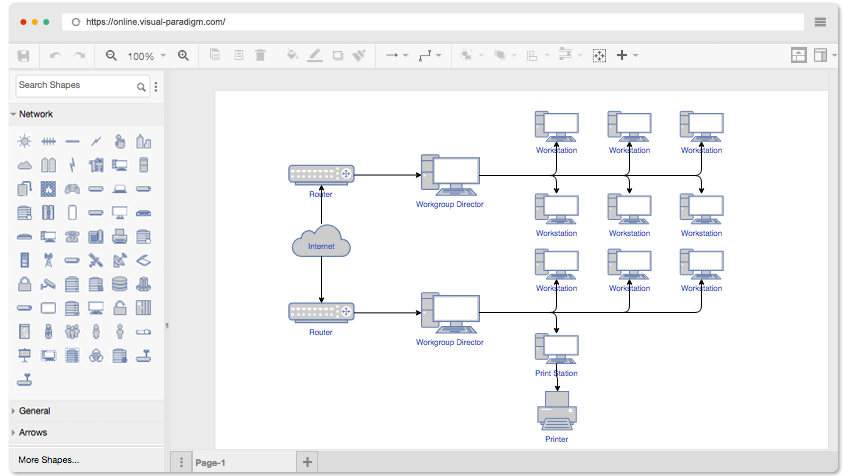848x476 pixels.
Task: Click the Save disk icon
Action: click(23, 56)
